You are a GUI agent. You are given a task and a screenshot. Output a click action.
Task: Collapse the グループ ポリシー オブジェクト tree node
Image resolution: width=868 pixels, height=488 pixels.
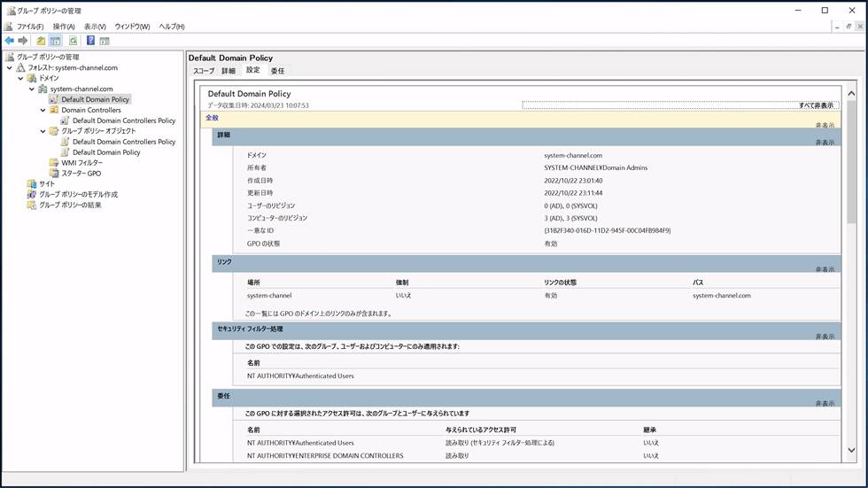[43, 131]
